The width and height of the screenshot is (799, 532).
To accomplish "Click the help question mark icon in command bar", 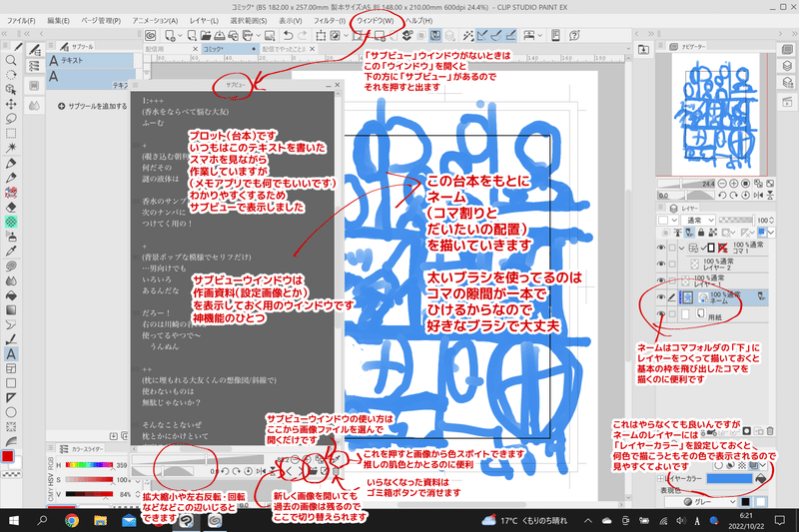I will click(x=575, y=36).
